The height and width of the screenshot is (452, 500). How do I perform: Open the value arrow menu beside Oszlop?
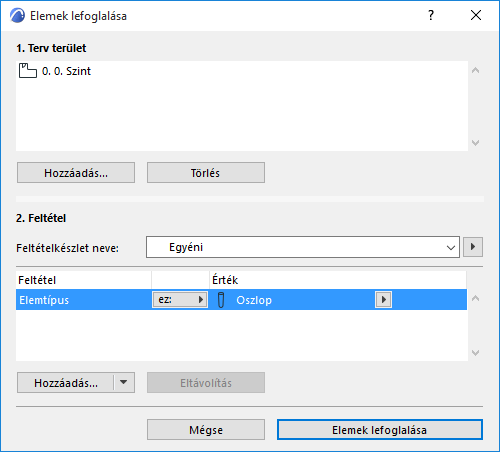383,300
